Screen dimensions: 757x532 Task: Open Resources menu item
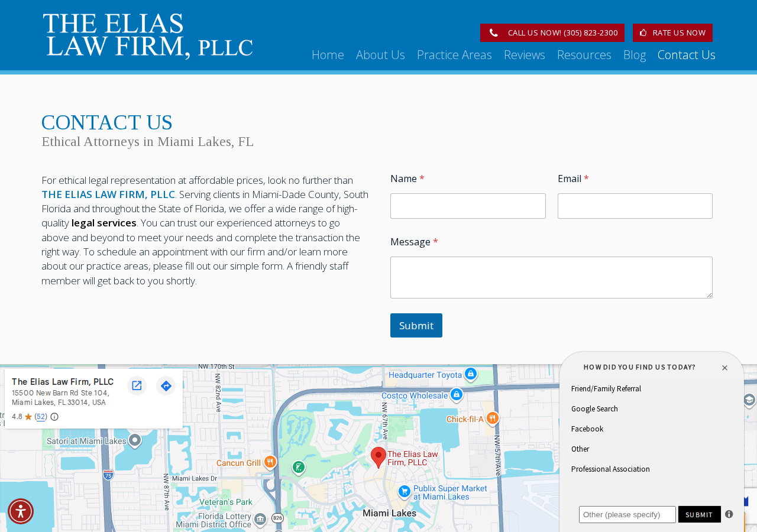[584, 55]
